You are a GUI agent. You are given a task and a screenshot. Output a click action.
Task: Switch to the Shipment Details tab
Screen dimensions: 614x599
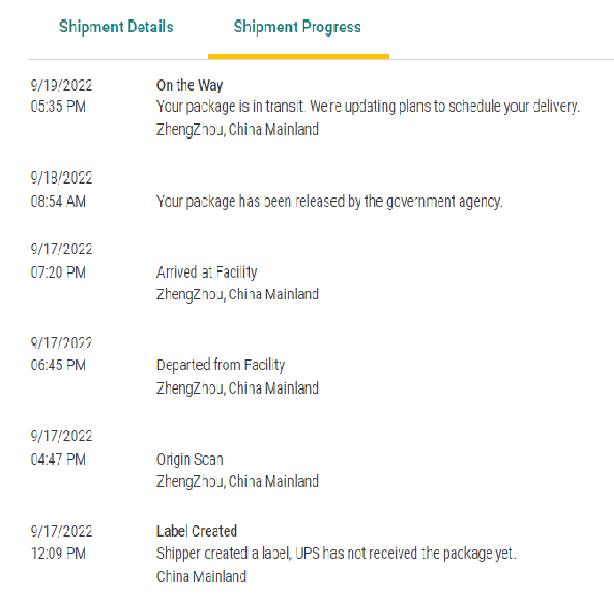pos(115,26)
